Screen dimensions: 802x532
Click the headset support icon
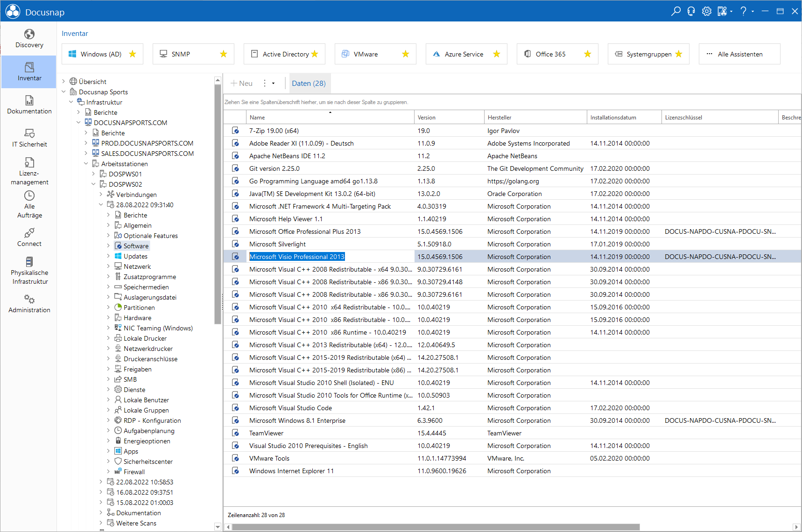click(x=691, y=11)
